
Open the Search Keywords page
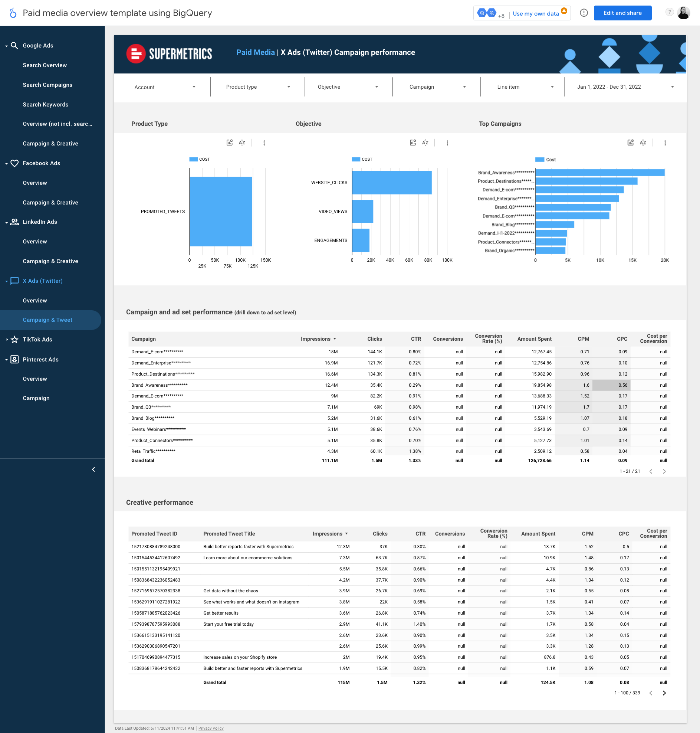point(46,105)
